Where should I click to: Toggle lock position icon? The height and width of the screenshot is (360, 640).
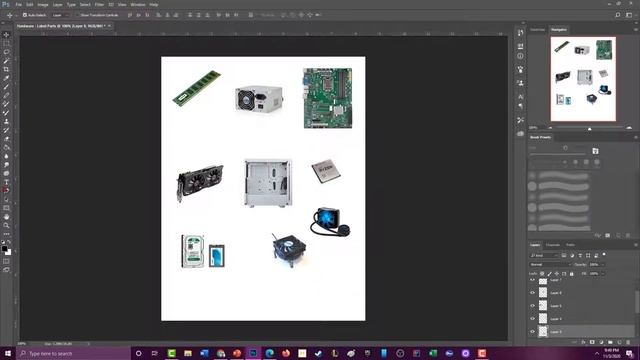pos(557,273)
